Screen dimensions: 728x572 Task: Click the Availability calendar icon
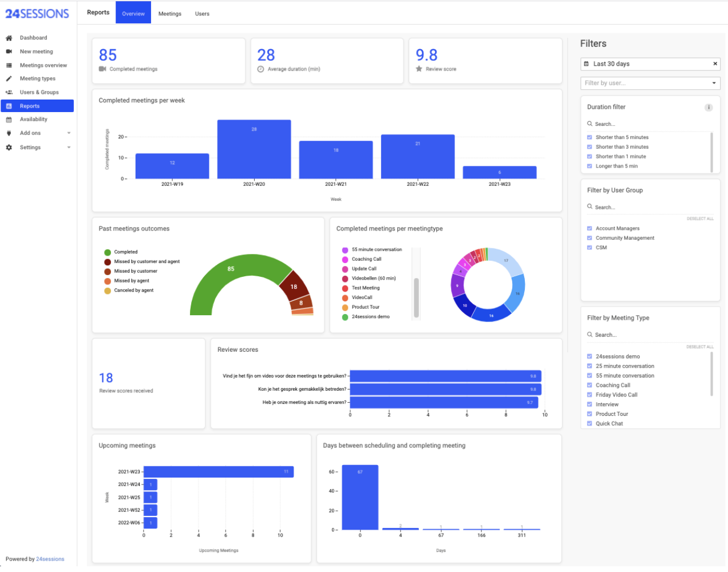(9, 120)
